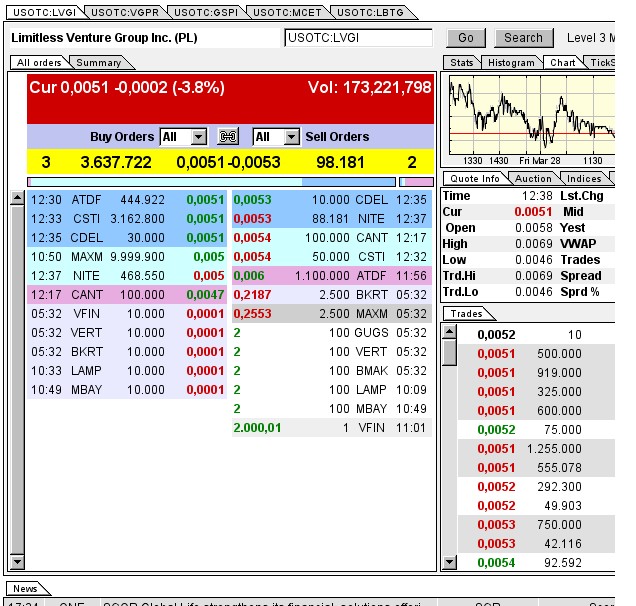
Task: Click the sell volume depth bar
Action: click(x=417, y=182)
